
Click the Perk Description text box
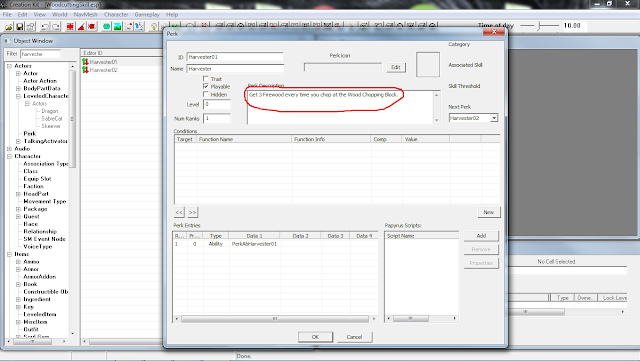[342, 107]
